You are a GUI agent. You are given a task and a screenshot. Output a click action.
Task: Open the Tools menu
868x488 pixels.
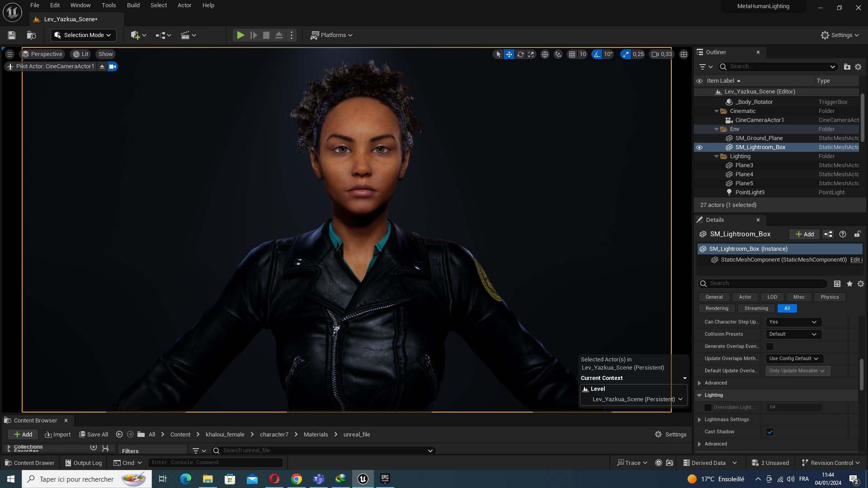point(108,5)
